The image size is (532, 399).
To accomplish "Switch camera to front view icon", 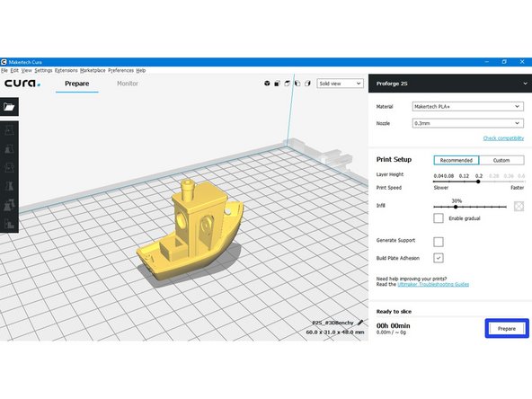I will (277, 84).
